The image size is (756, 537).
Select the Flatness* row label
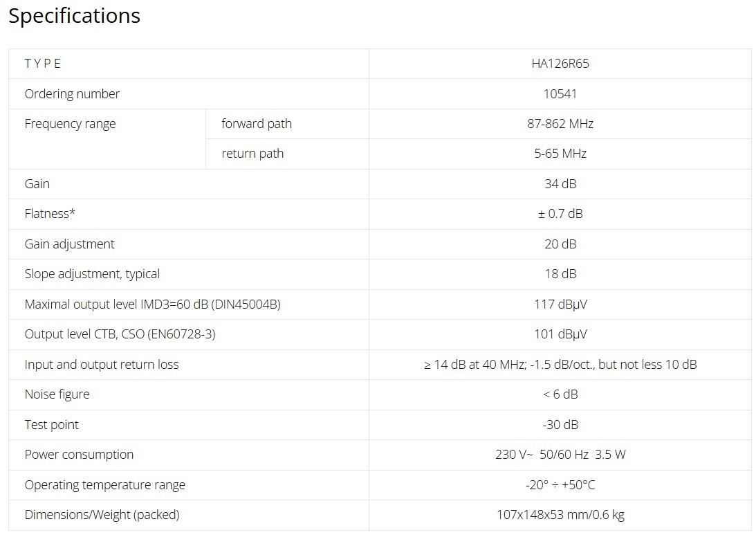click(50, 214)
